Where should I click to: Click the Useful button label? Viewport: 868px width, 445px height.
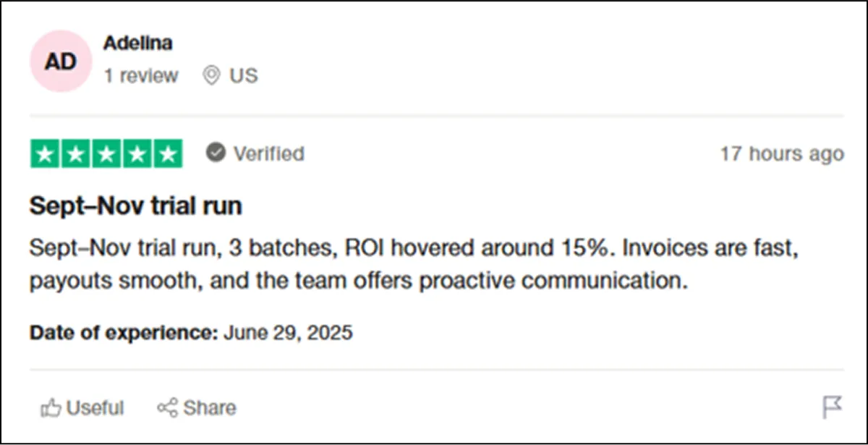point(95,408)
